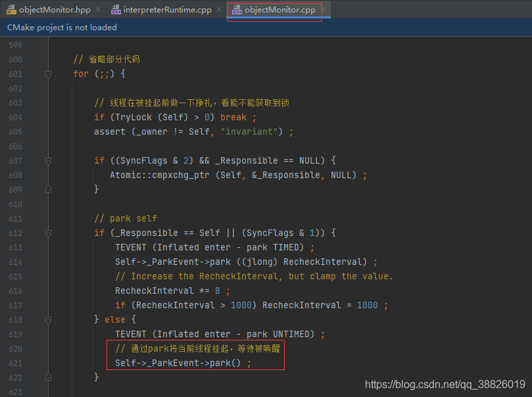Click 'RecheckInterval *= 8' statement
Viewport: 532px width, 397px height.
click(x=172, y=291)
